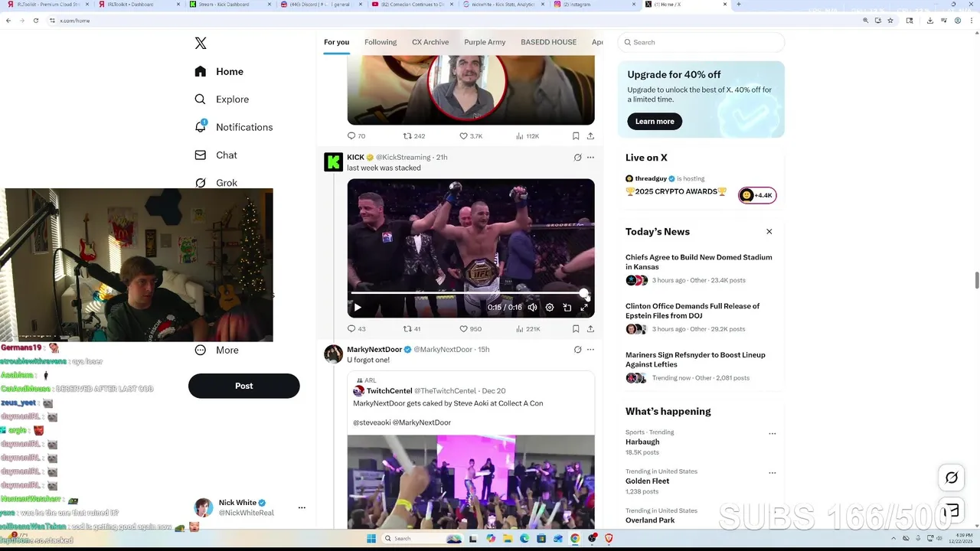Viewport: 980px width, 551px height.
Task: View analytics of the 112K views post
Action: click(528, 136)
